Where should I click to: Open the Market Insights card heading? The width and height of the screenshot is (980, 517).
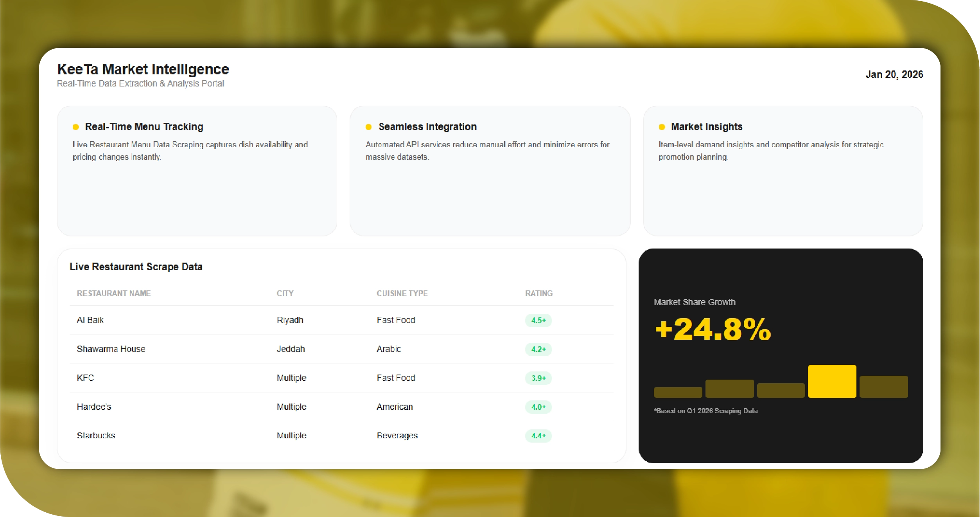tap(706, 126)
